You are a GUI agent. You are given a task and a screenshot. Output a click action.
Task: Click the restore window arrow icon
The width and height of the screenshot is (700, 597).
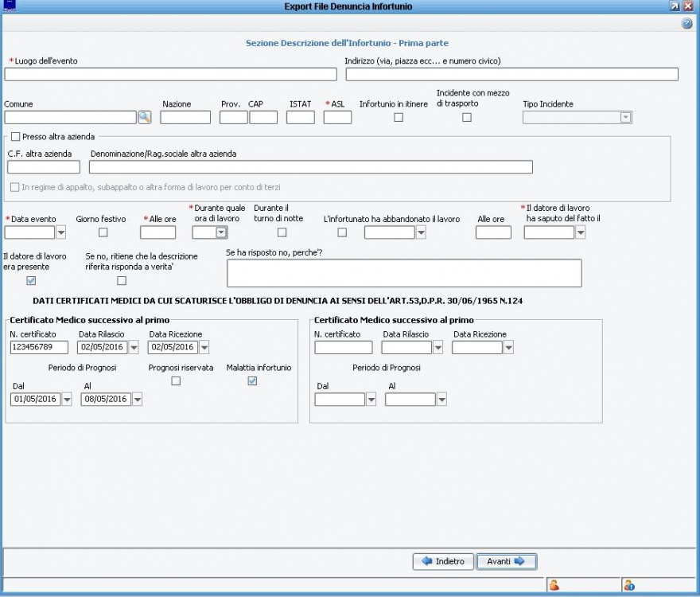pos(675,6)
